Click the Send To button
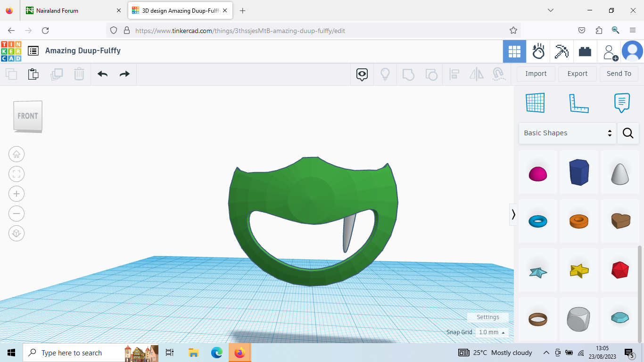This screenshot has width=644, height=362. [619, 74]
